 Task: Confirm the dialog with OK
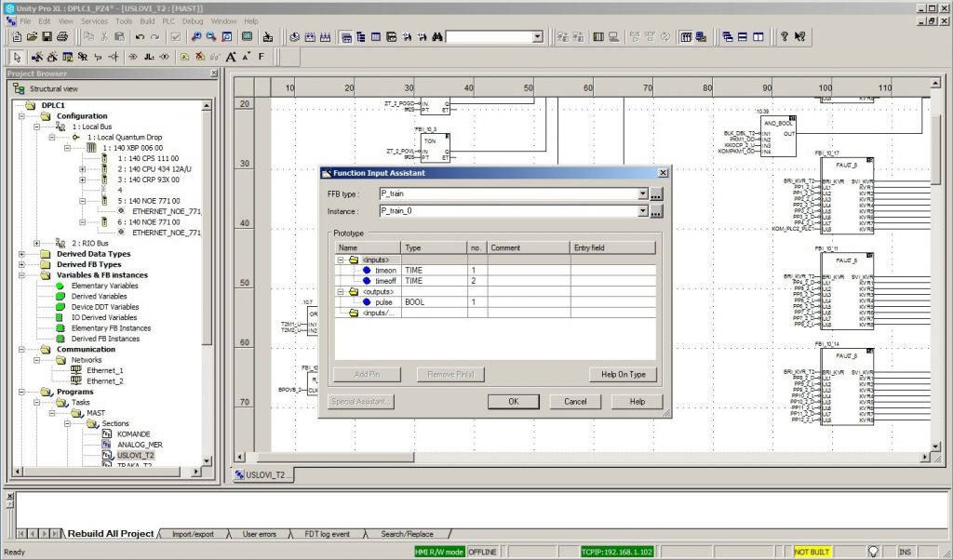point(512,401)
